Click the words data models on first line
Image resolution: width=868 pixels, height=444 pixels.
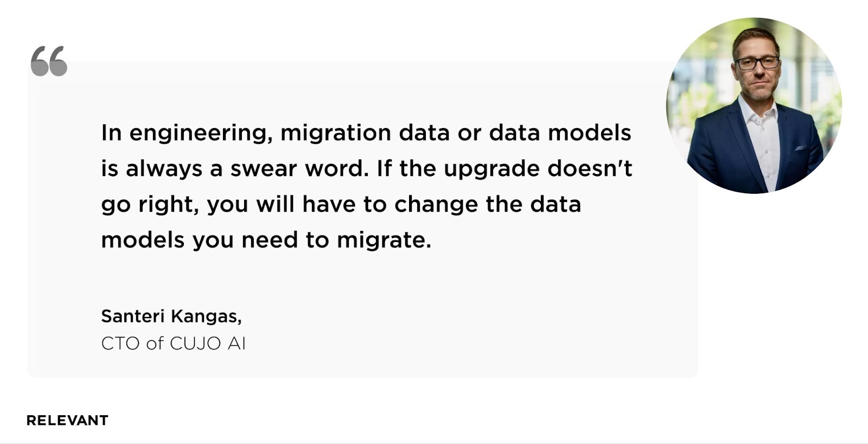560,133
